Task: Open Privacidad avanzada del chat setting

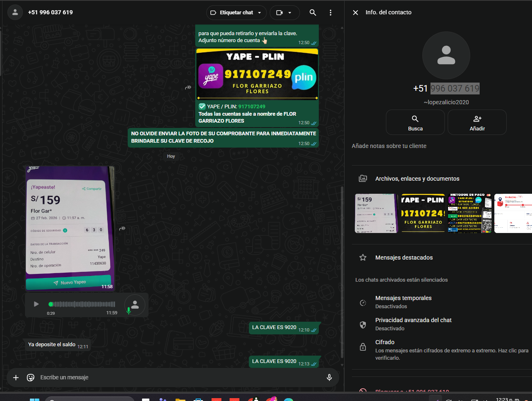Action: click(x=413, y=324)
